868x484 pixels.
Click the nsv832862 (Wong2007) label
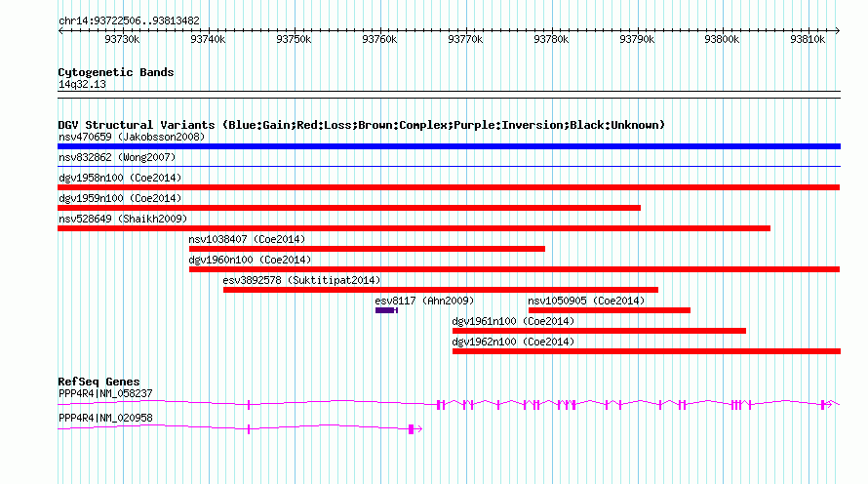[x=117, y=157]
